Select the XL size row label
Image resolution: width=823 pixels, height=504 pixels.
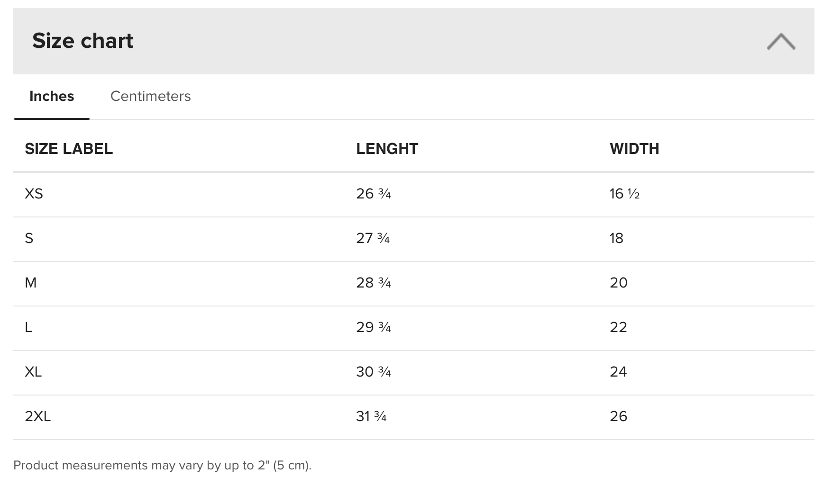[33, 372]
